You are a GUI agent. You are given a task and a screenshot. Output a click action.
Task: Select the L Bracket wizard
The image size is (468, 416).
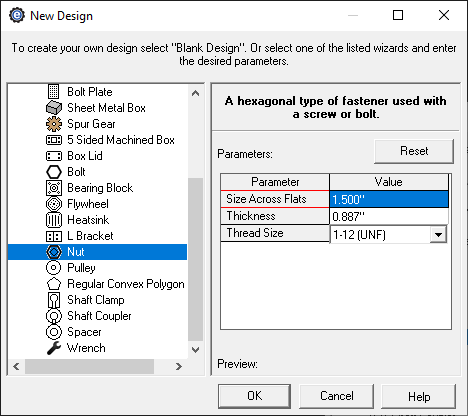(x=90, y=236)
